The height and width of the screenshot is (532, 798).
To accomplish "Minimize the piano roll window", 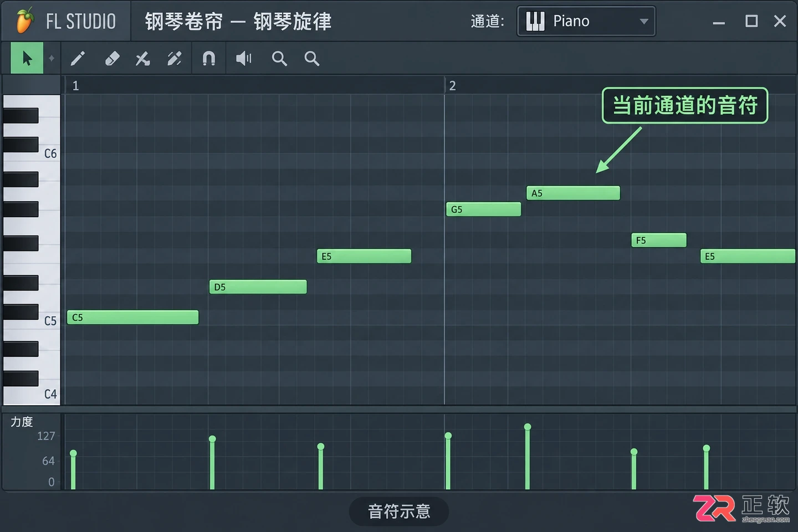I will 719,22.
